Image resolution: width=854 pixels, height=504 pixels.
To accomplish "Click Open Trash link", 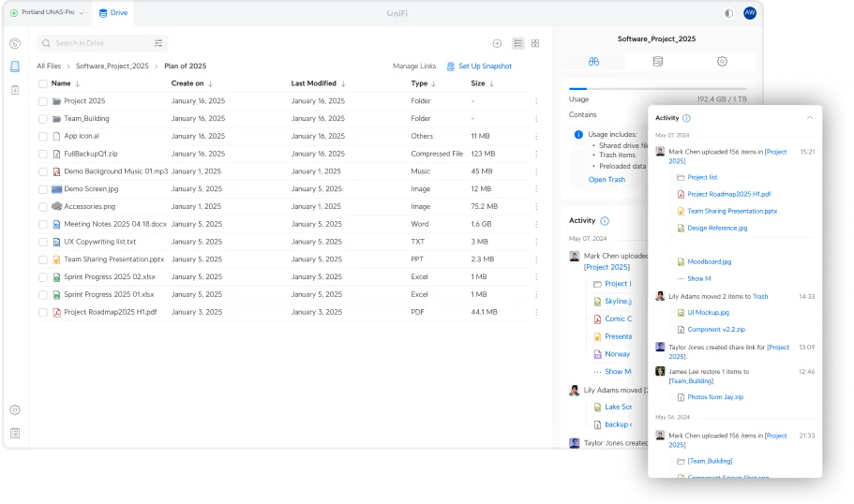I will [x=607, y=180].
